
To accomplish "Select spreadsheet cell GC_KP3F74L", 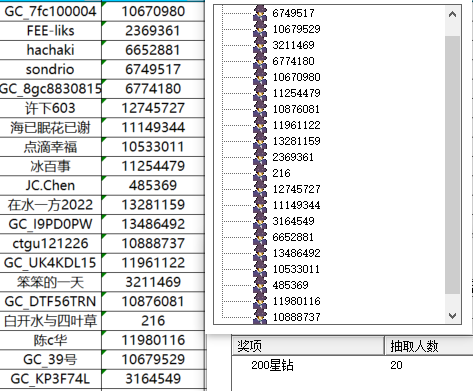I will (x=50, y=379).
